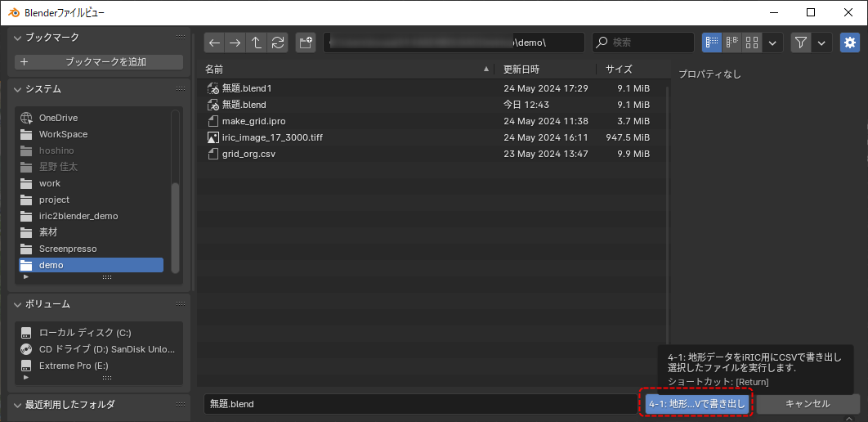Screen dimensions: 868x422
Task: Click file icon of grid_org.csv
Action: [213, 154]
